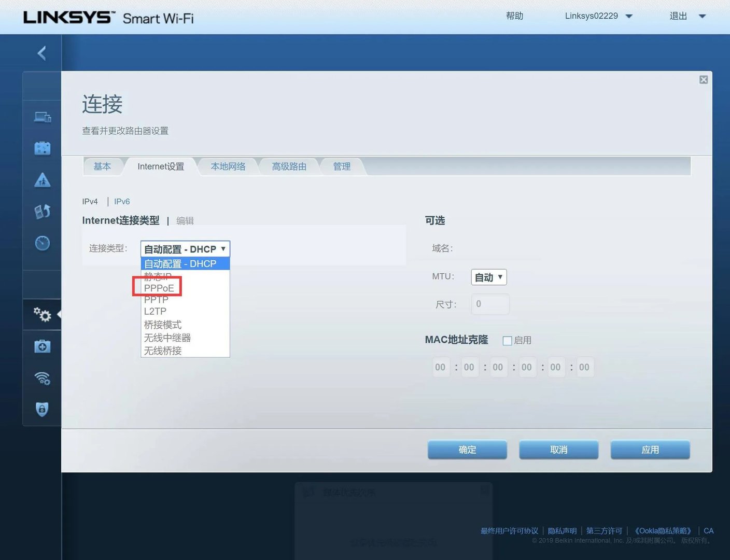Open the Security shield settings
Screen dimensions: 730x560
(x=42, y=409)
